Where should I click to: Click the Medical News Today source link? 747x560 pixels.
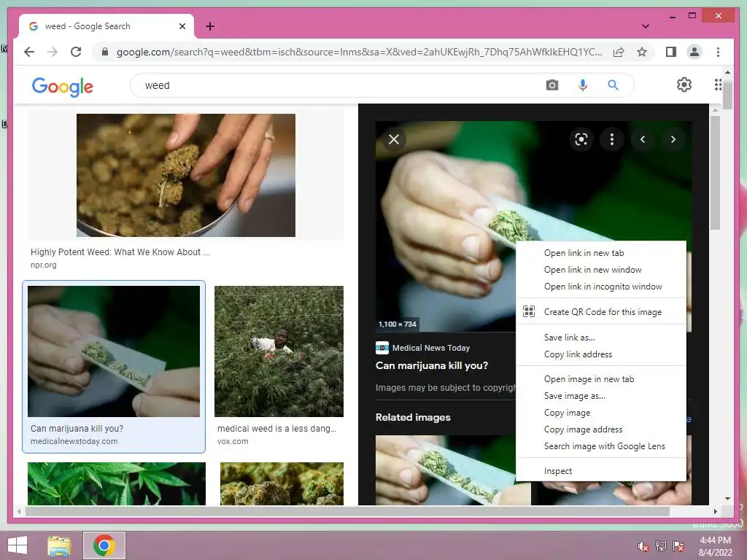pyautogui.click(x=430, y=348)
